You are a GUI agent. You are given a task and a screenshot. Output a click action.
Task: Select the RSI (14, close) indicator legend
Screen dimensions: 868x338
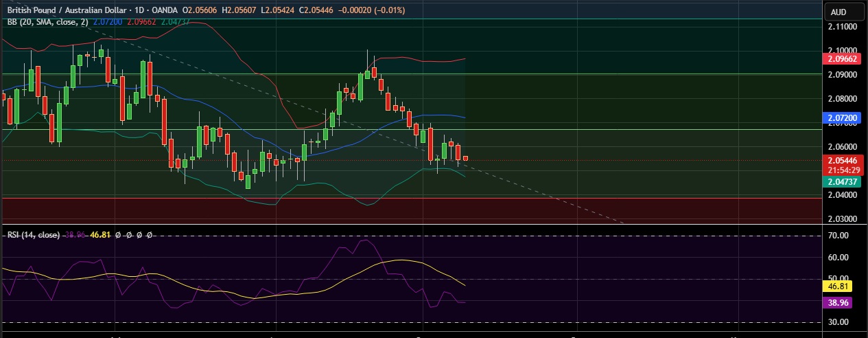pos(33,235)
